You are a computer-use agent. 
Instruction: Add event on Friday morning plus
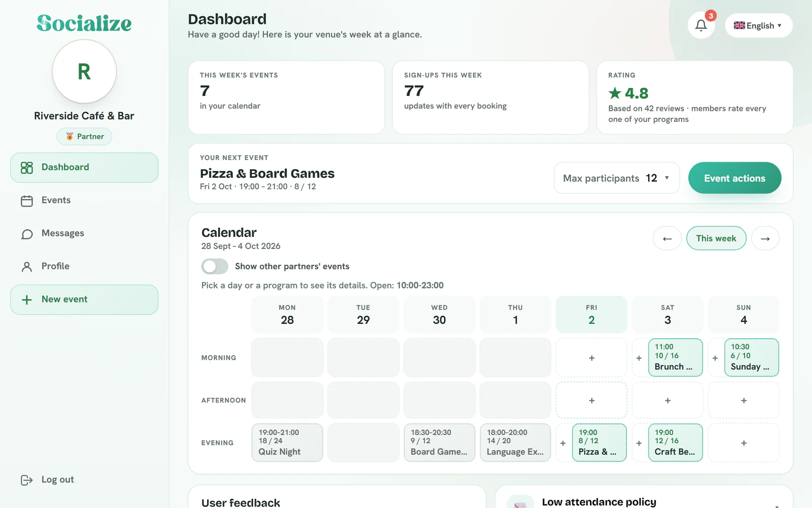pyautogui.click(x=592, y=358)
